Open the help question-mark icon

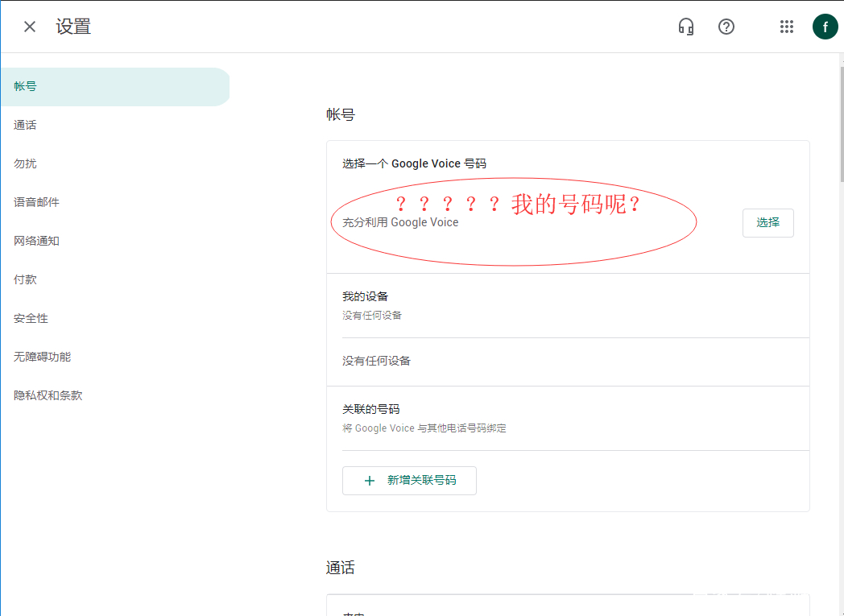[726, 27]
